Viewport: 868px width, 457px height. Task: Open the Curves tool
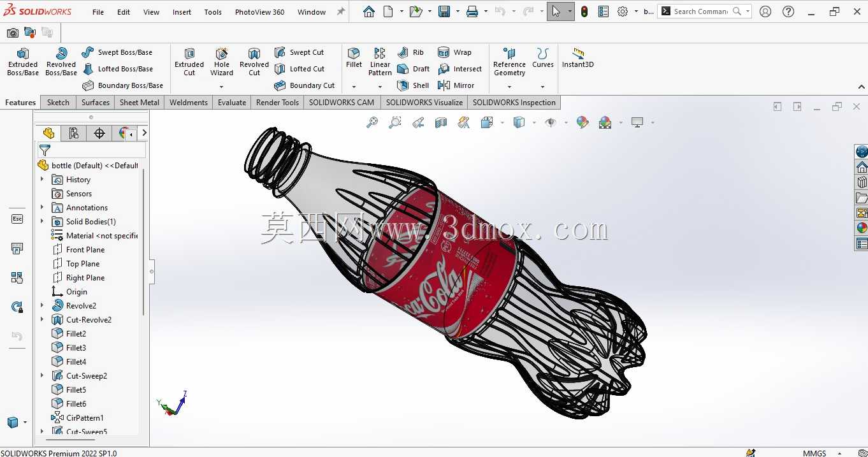[x=543, y=57]
